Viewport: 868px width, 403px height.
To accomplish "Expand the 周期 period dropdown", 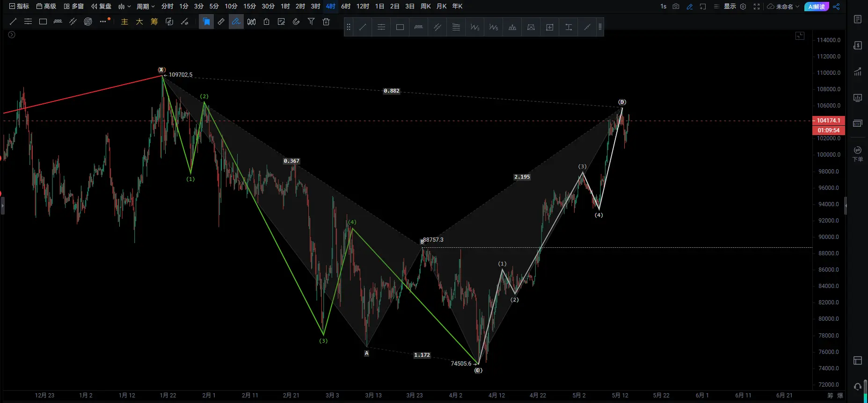I will click(146, 6).
